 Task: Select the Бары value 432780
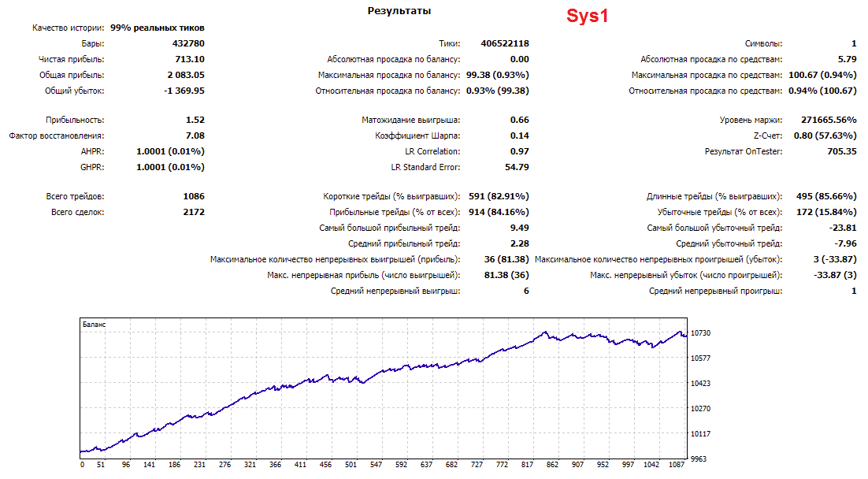coord(188,43)
